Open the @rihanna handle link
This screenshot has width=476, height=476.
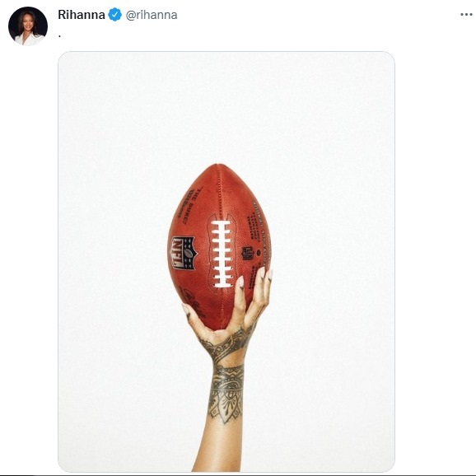click(152, 15)
